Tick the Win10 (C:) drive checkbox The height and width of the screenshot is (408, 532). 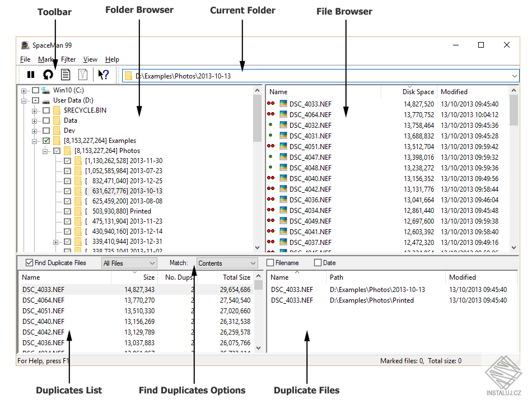pos(36,90)
